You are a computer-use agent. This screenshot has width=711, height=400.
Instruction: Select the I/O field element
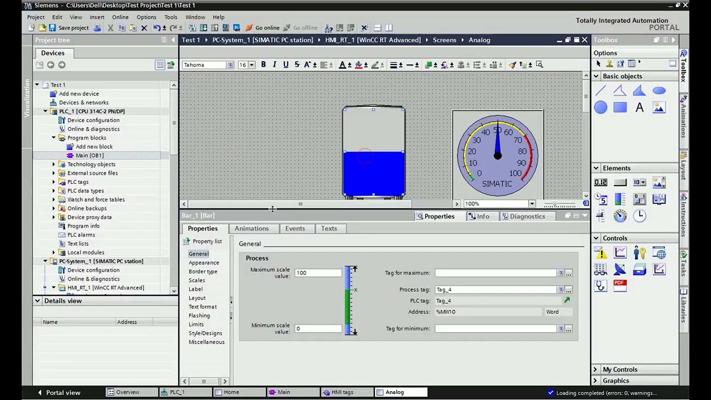pyautogui.click(x=600, y=182)
